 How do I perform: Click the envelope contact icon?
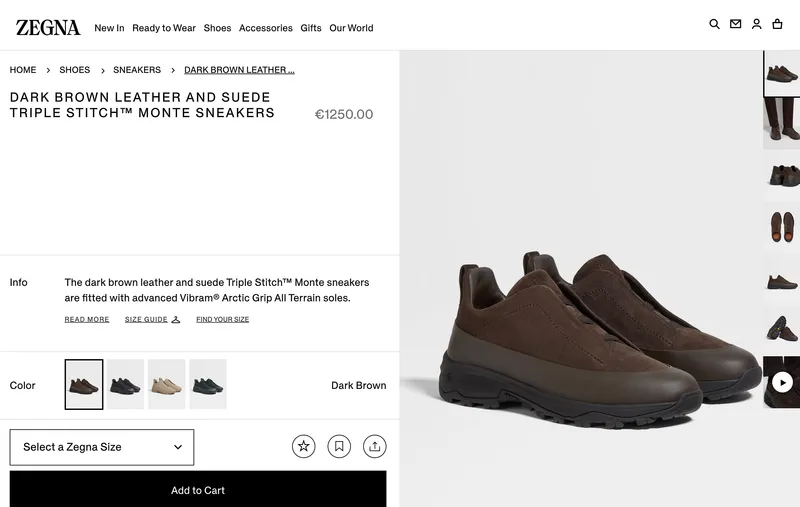[x=735, y=24]
